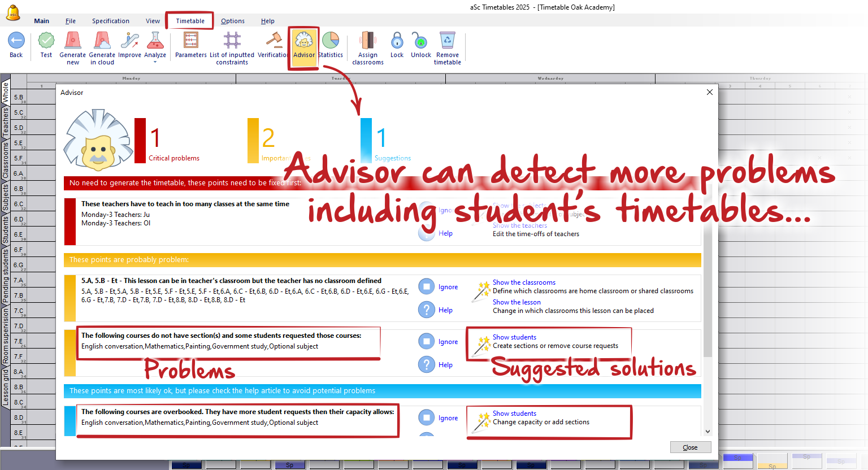Click the Suggestions counter
Screen dimensions: 868x470
[x=386, y=141]
